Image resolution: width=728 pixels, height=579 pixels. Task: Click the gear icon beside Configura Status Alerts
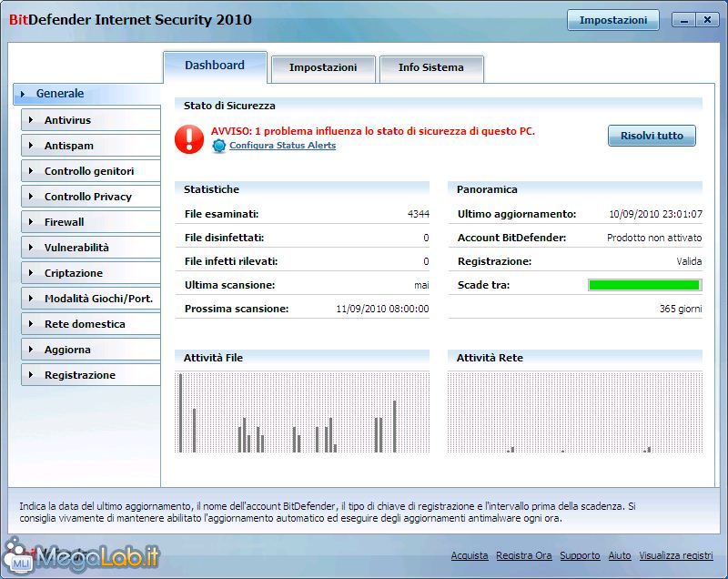pos(218,146)
